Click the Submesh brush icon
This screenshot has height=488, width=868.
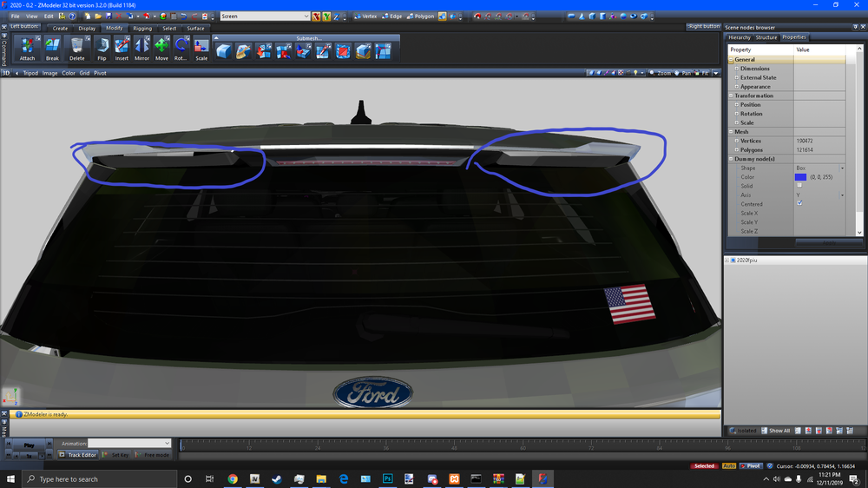[244, 51]
